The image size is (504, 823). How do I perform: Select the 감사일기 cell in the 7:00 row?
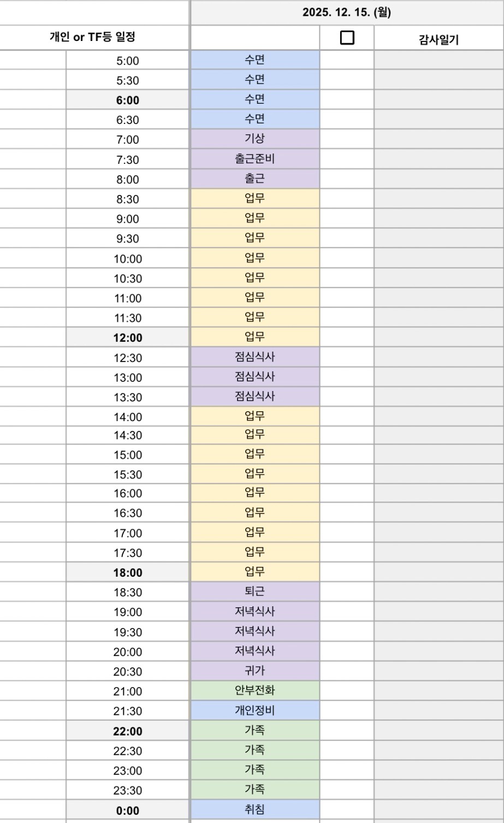(x=438, y=139)
